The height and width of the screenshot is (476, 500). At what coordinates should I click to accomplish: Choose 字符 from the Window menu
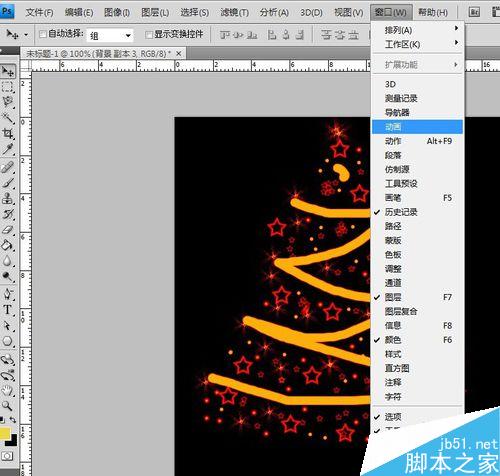tap(417, 396)
